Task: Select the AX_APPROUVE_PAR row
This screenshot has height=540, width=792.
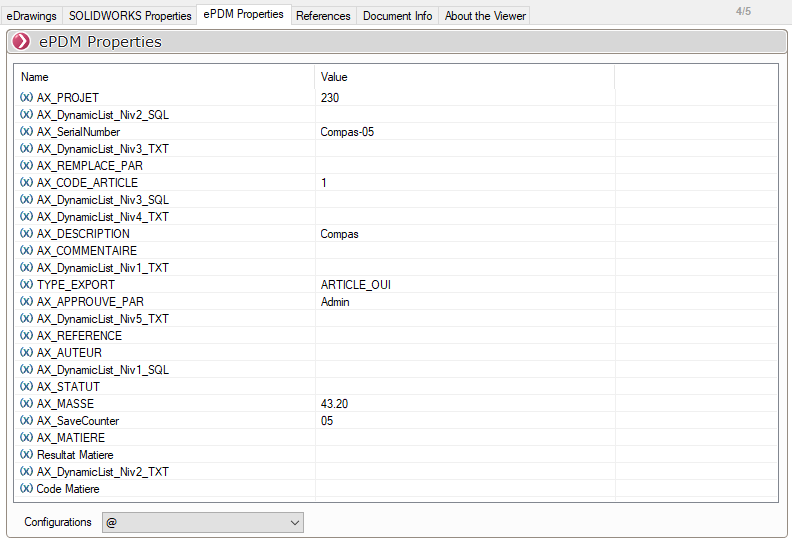Action: [x=90, y=302]
